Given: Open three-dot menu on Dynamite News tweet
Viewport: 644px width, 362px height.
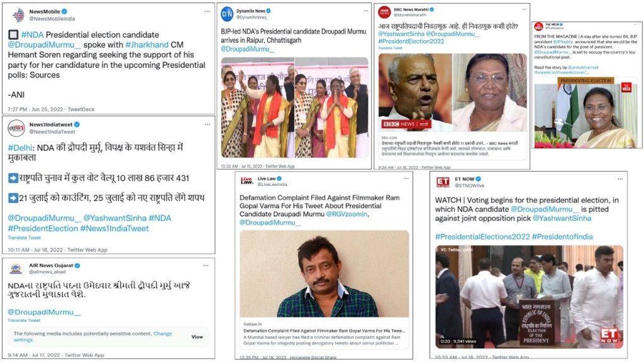Looking at the screenshot, I should [365, 11].
